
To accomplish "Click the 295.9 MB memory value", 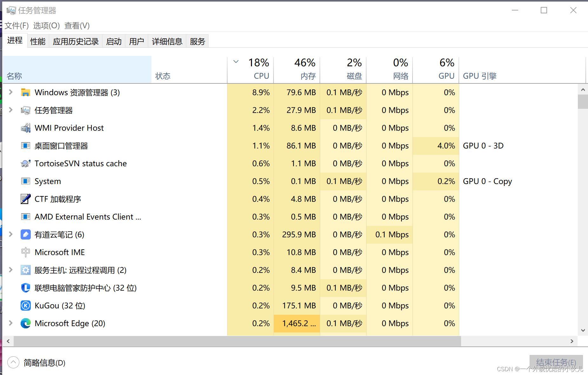I will tap(299, 234).
